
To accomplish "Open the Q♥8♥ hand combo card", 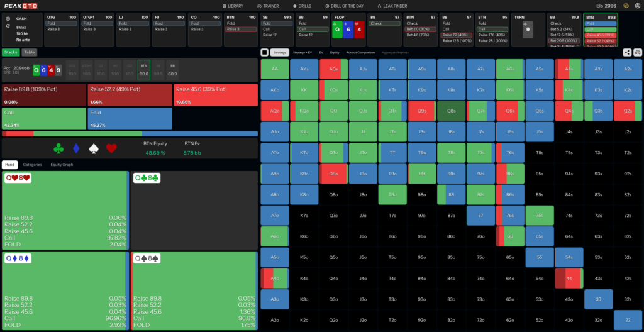I will 65,211.
